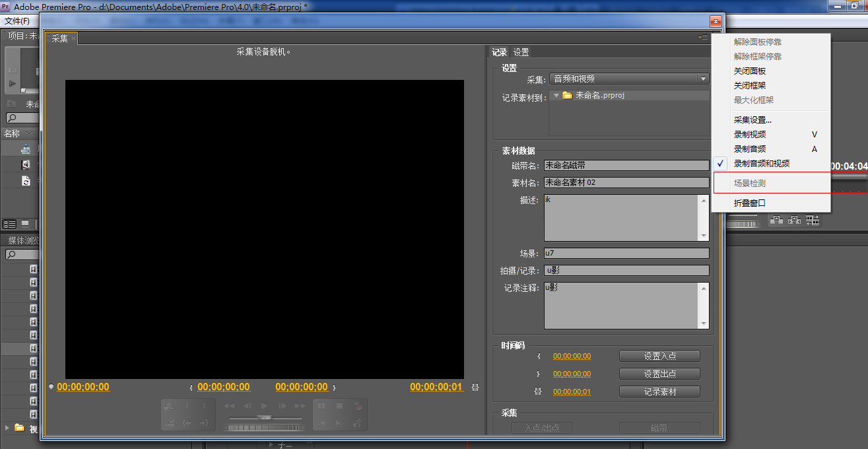Viewport: 868px width, 449px height.
Task: Click the 记录素材 button
Action: (x=659, y=392)
